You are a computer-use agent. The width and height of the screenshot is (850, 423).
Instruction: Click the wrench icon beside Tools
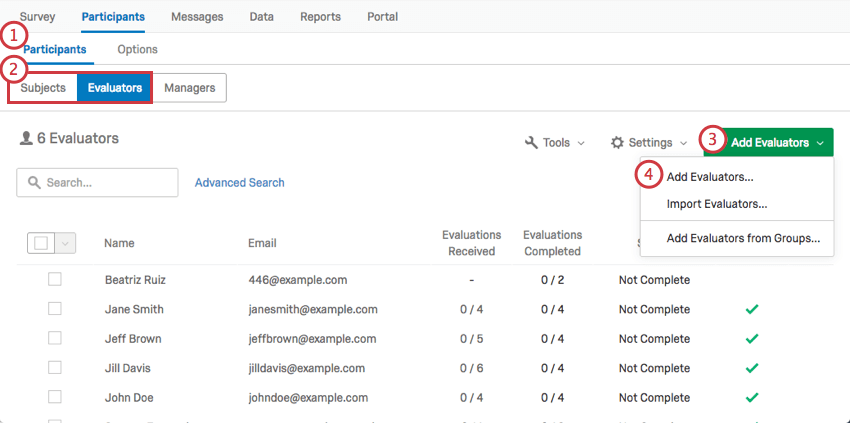531,143
